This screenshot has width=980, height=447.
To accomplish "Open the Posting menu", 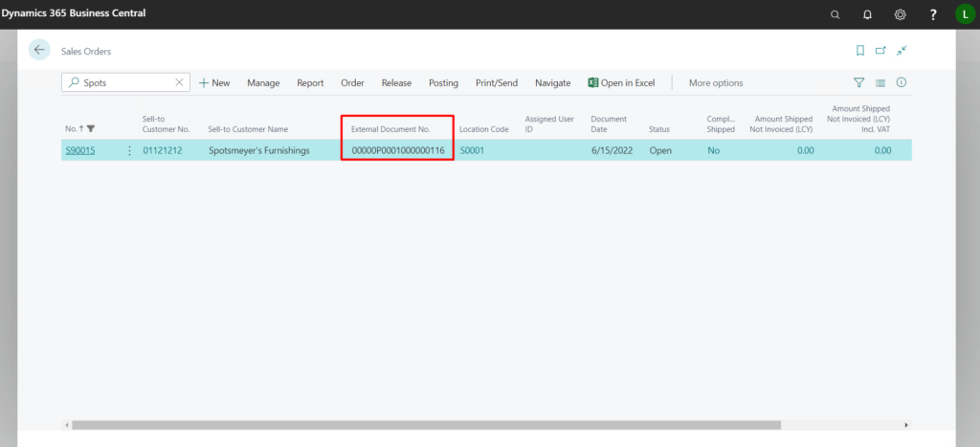I will tap(443, 82).
